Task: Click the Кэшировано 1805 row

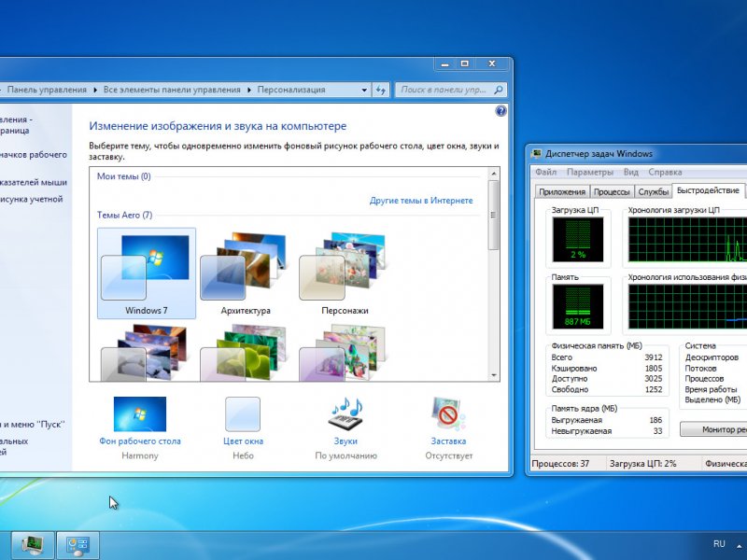Action: coord(606,368)
